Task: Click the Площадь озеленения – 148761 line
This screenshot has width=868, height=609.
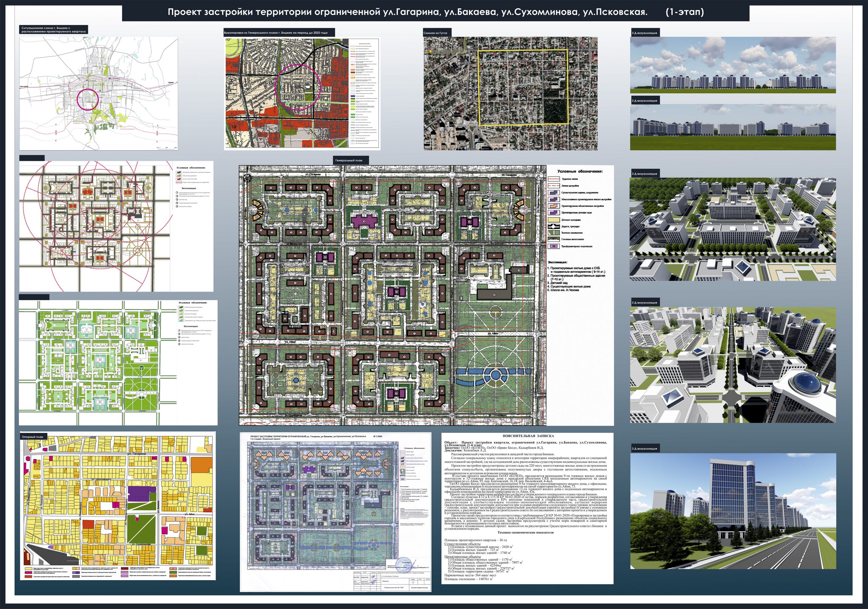Action: [469, 579]
